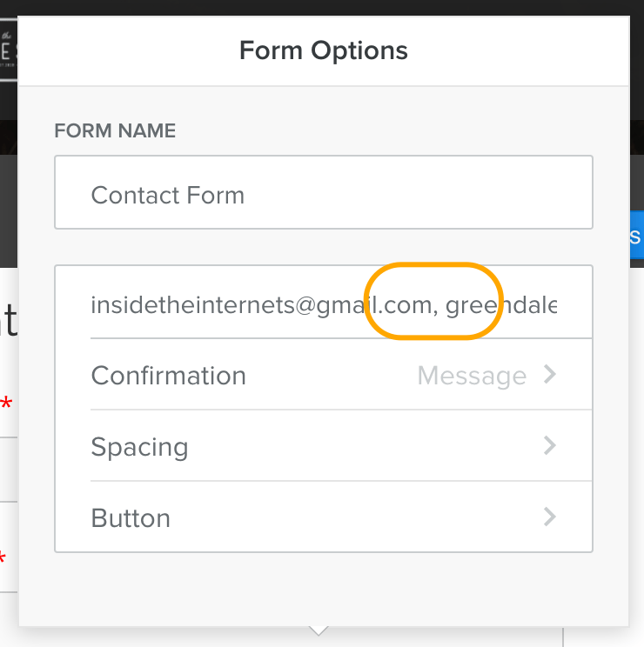This screenshot has height=647, width=644.
Task: Click the popup pointer caret at bottom
Action: 319,630
